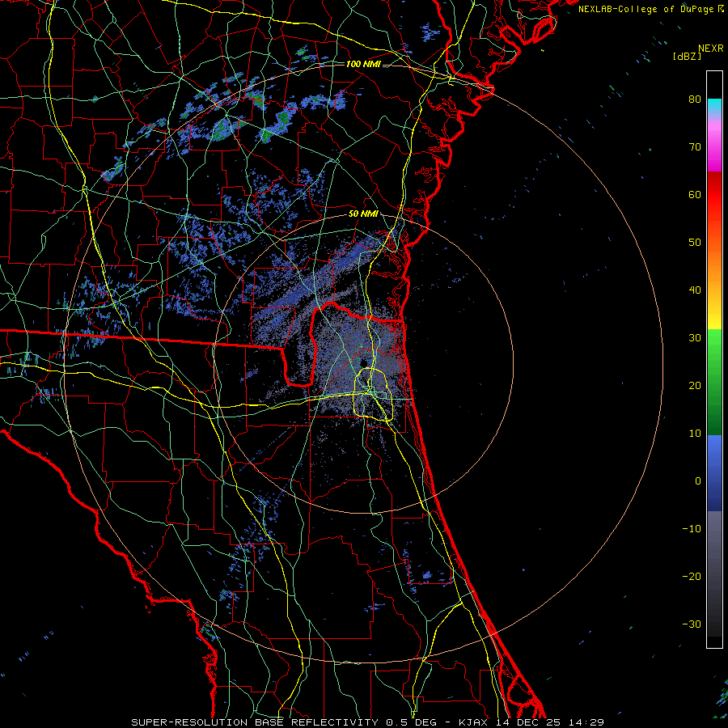Click the 80 value on dBZ scale
This screenshot has width=728, height=728.
click(x=695, y=99)
